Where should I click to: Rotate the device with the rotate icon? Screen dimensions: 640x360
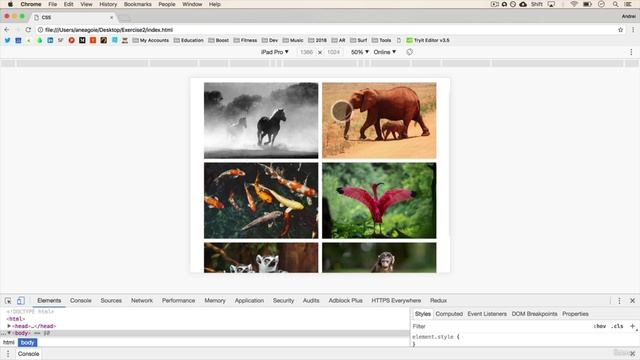pos(409,52)
